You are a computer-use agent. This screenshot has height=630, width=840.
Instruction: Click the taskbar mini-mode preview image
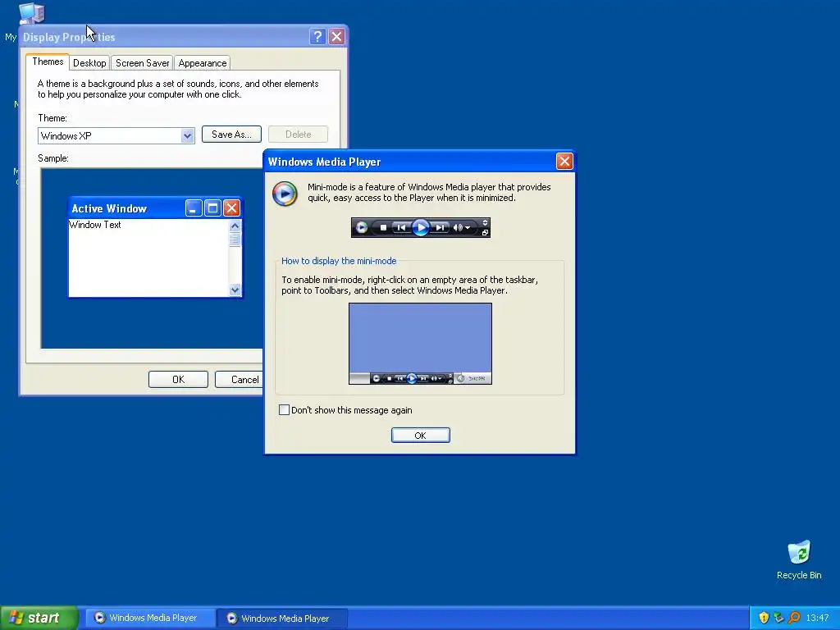point(421,344)
